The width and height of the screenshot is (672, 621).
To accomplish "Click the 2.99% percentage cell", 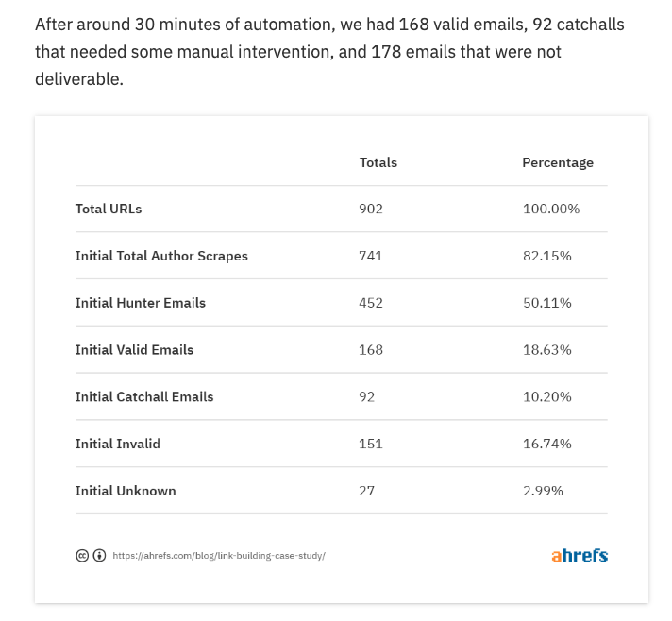I will (543, 491).
